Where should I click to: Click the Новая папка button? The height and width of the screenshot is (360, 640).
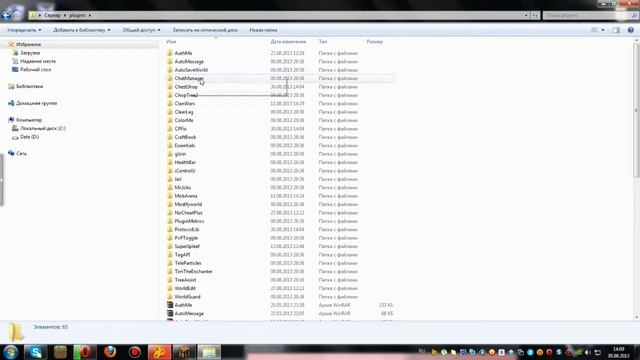(x=263, y=30)
